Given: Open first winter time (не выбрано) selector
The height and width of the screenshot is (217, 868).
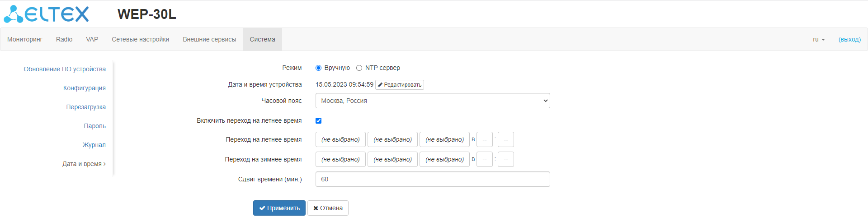Looking at the screenshot, I should [340, 159].
